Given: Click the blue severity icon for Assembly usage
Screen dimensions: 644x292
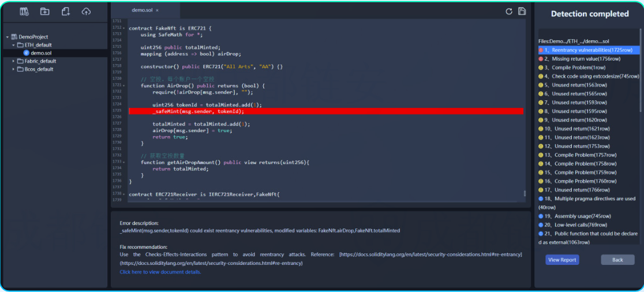Looking at the screenshot, I should click(x=541, y=216).
